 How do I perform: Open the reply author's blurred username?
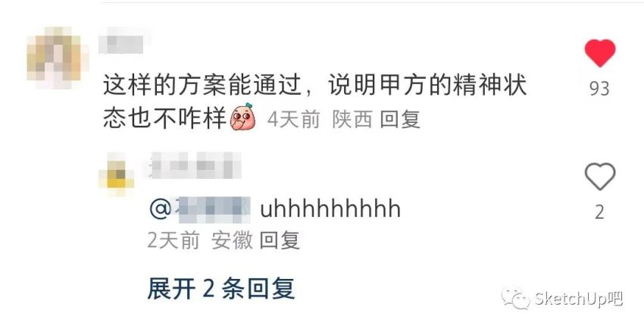pos(195,165)
